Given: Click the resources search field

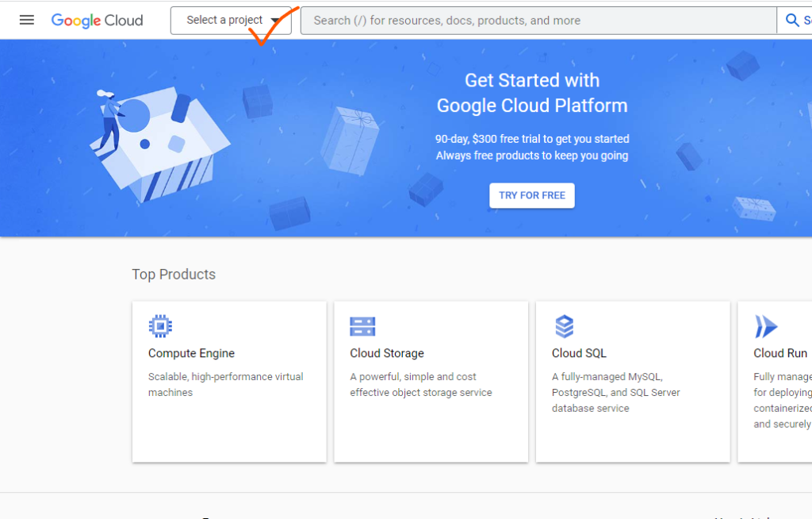Looking at the screenshot, I should pyautogui.click(x=538, y=20).
